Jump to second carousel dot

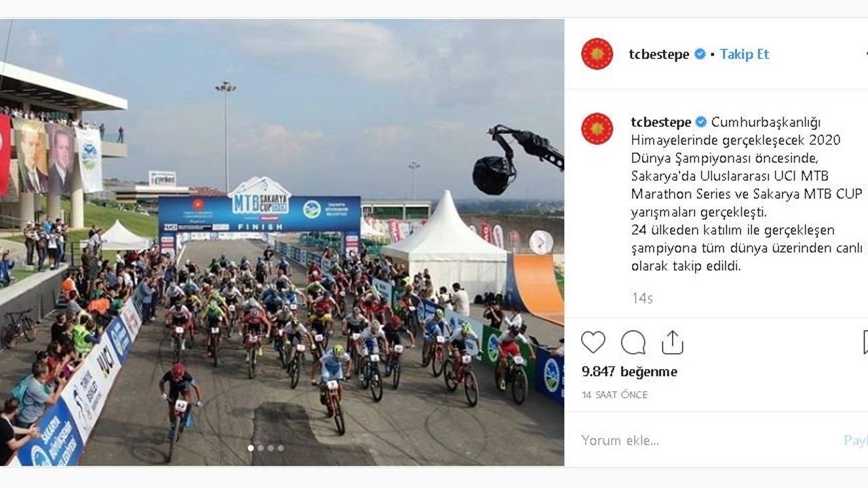(260, 448)
